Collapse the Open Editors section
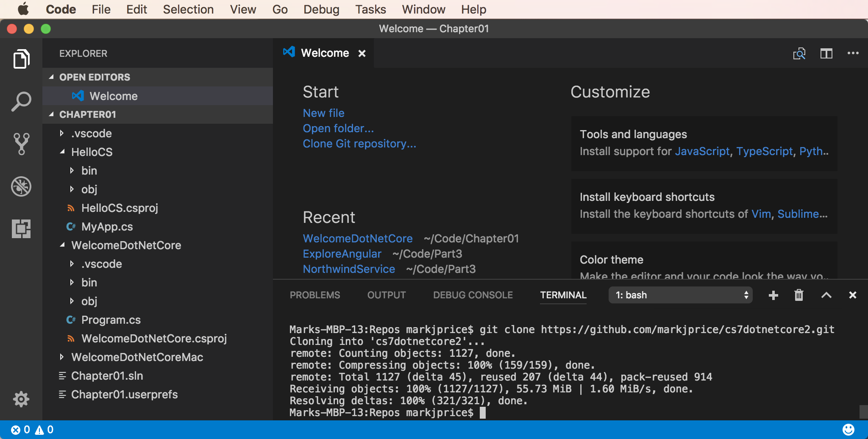The image size is (868, 439). [x=51, y=77]
